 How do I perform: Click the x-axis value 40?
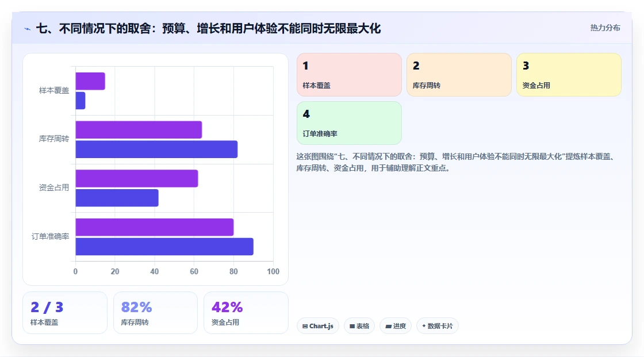pyautogui.click(x=155, y=271)
